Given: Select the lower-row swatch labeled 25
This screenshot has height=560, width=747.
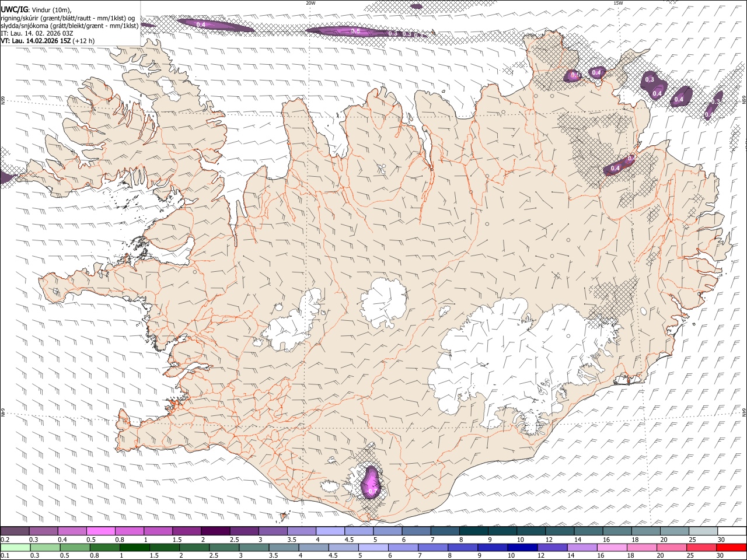Looking at the screenshot, I should click(701, 548).
